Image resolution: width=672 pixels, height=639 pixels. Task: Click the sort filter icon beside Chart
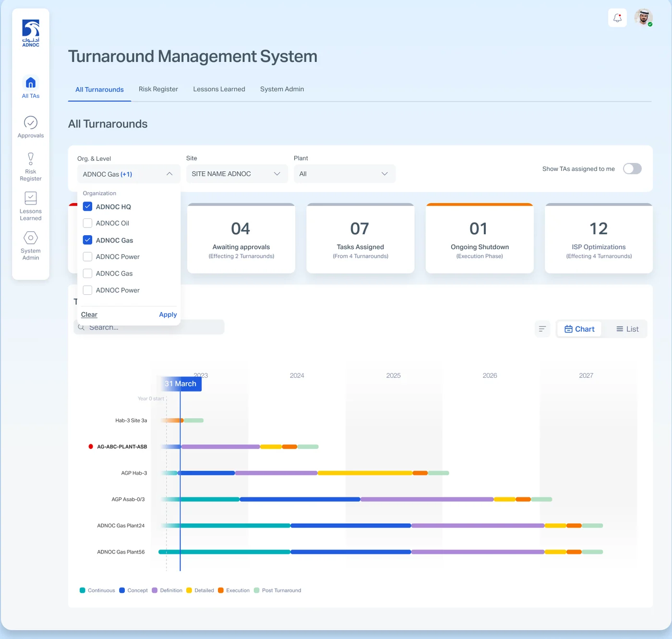tap(542, 329)
